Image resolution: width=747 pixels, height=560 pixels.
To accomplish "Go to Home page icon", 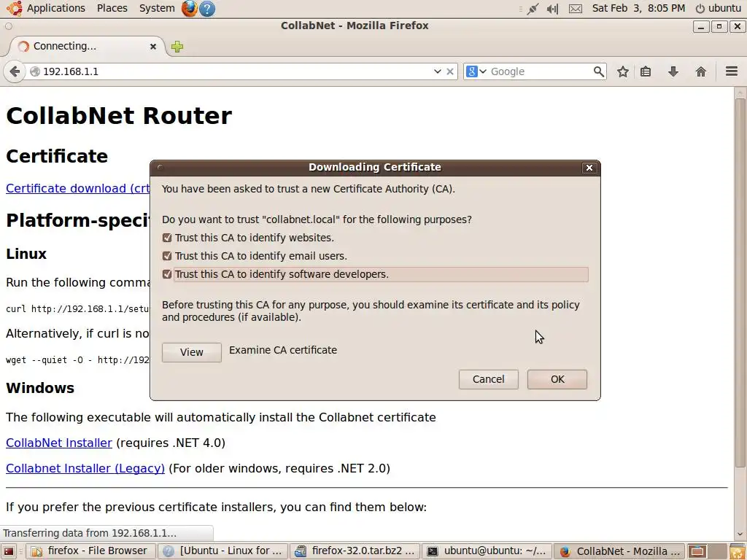I will 701,71.
